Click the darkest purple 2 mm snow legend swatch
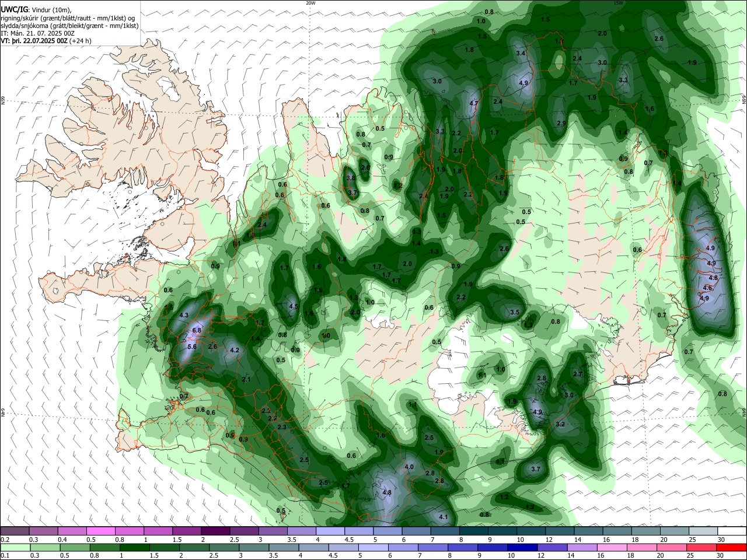Image resolution: width=747 pixels, height=560 pixels. (215, 531)
